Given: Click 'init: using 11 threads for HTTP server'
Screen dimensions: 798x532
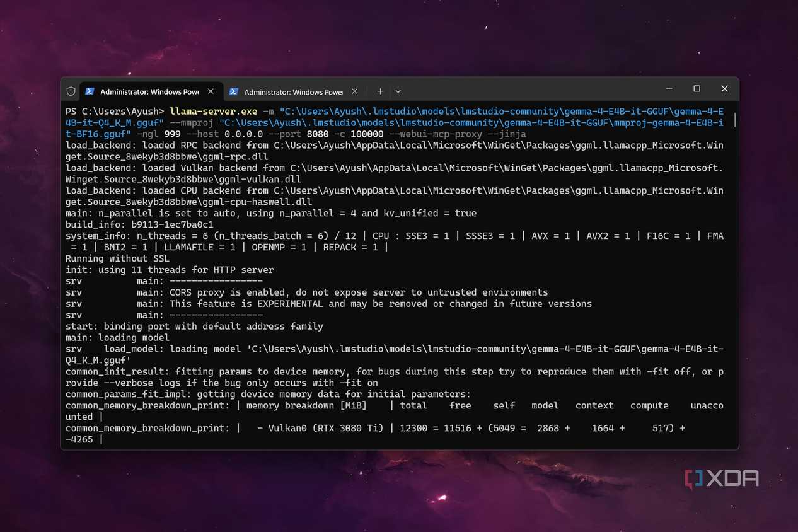Looking at the screenshot, I should pyautogui.click(x=170, y=270).
